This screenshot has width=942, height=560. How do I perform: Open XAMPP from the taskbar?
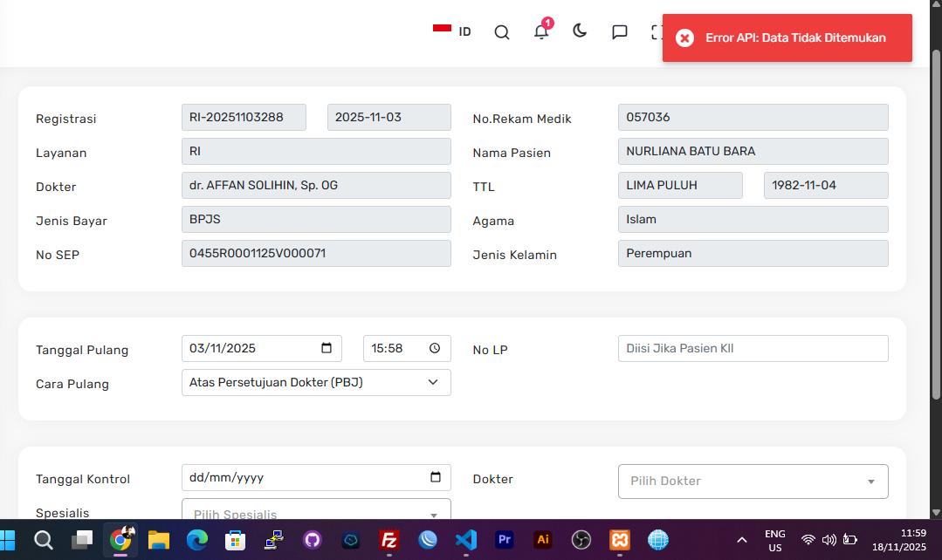(620, 540)
